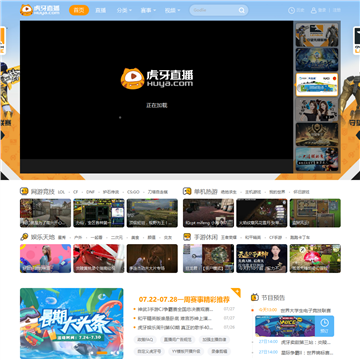Click the 自定义虎牙号 pill button
This screenshot has width=360, height=360.
coord(149,351)
